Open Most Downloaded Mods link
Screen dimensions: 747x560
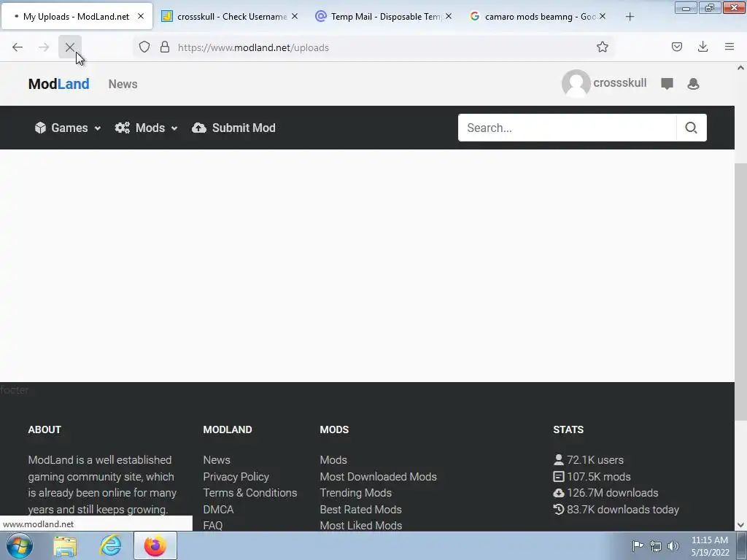pos(379,477)
